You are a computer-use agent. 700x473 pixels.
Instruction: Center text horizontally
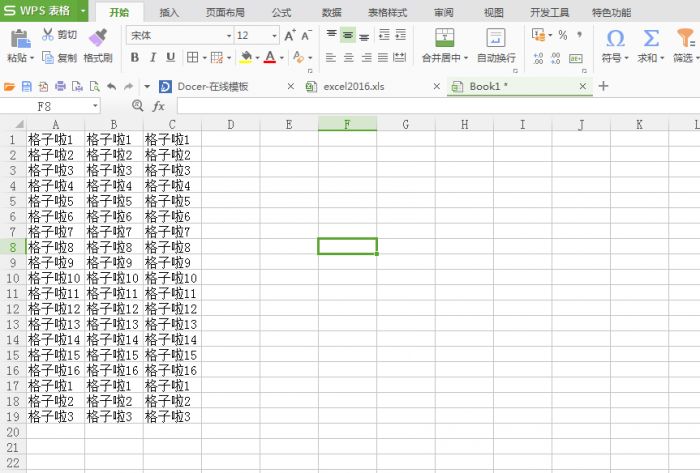pyautogui.click(x=349, y=58)
